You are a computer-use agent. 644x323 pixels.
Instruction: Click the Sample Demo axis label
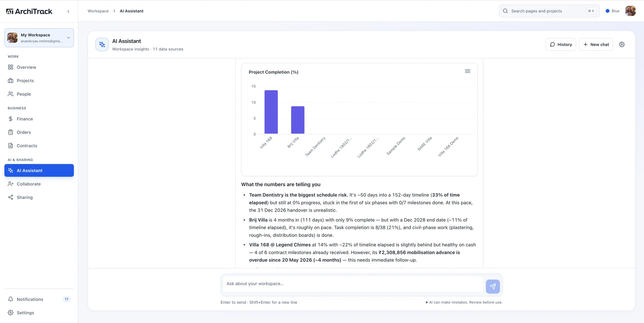pos(396,146)
